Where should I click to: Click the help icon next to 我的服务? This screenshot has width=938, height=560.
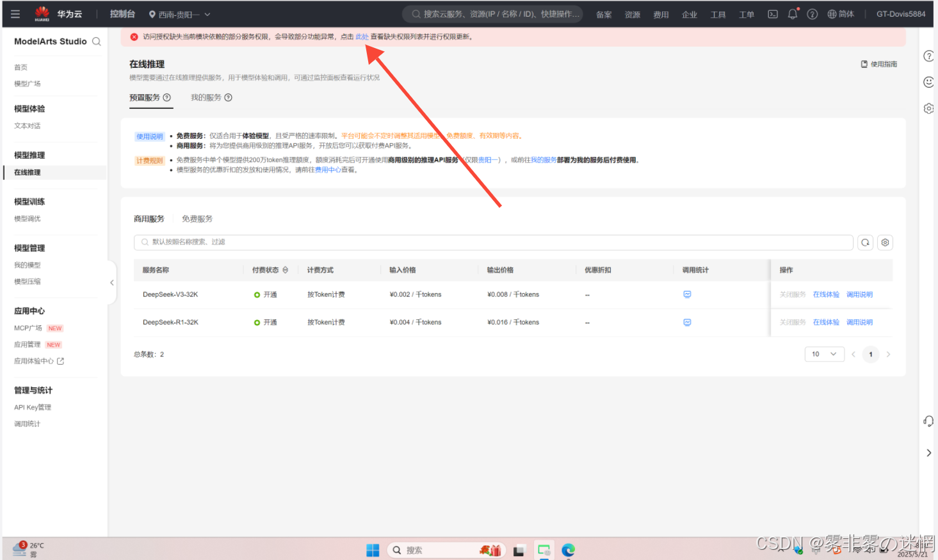tap(229, 97)
